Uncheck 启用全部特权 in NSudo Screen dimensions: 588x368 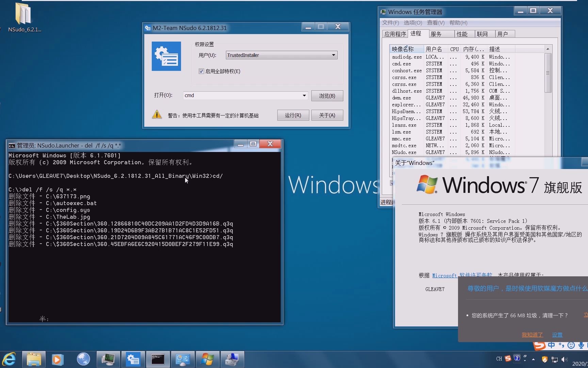(201, 71)
